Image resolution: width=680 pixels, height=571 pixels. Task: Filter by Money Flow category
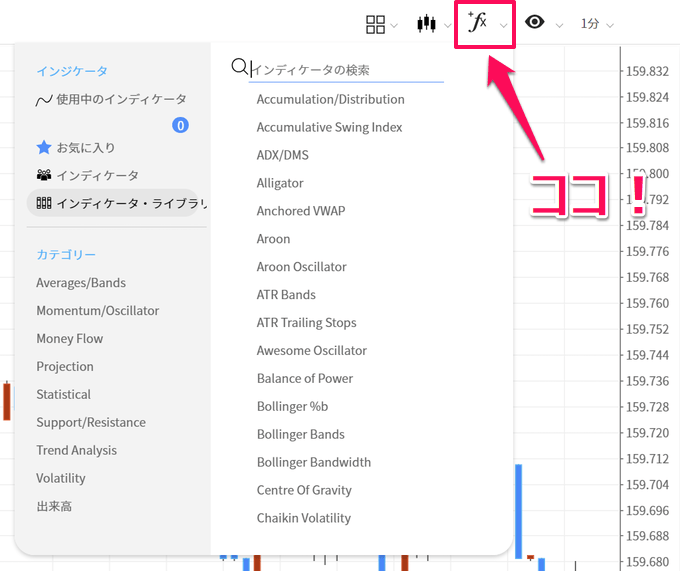point(70,339)
